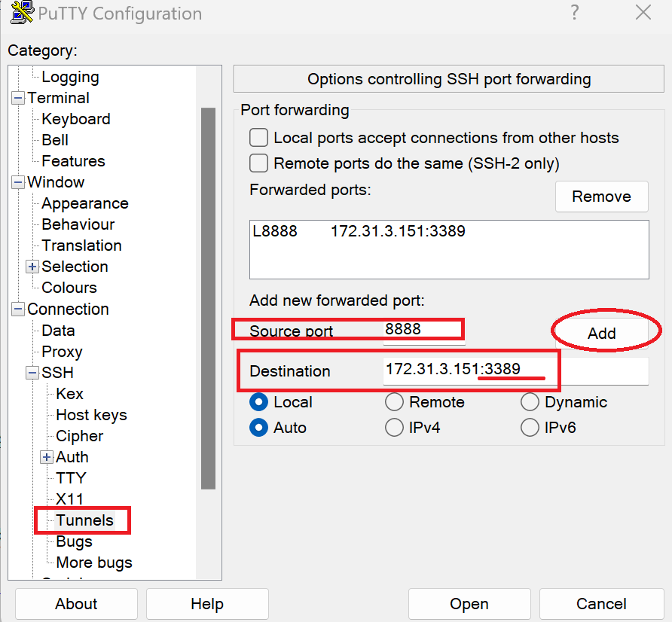Select the Auto radio button

click(x=259, y=428)
